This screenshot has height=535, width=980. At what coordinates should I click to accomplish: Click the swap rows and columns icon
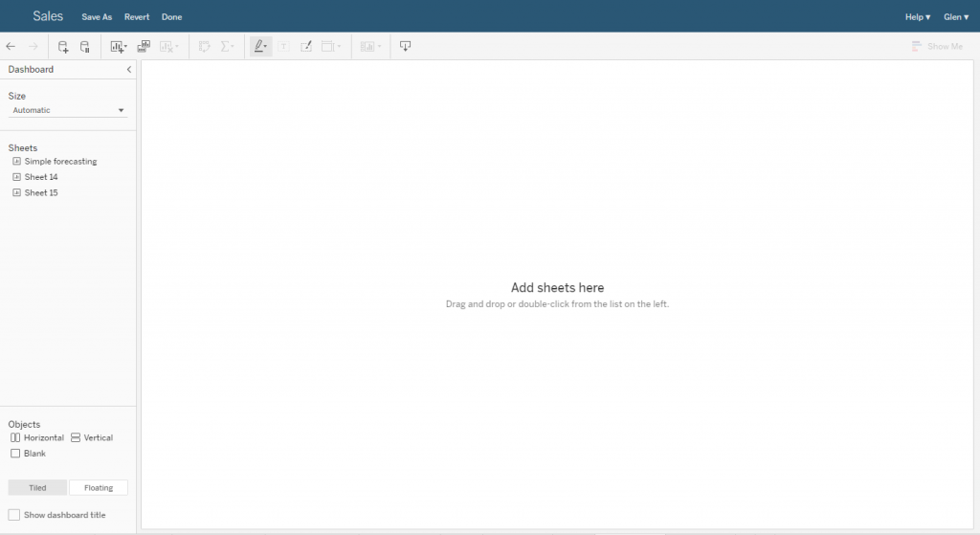coord(205,46)
